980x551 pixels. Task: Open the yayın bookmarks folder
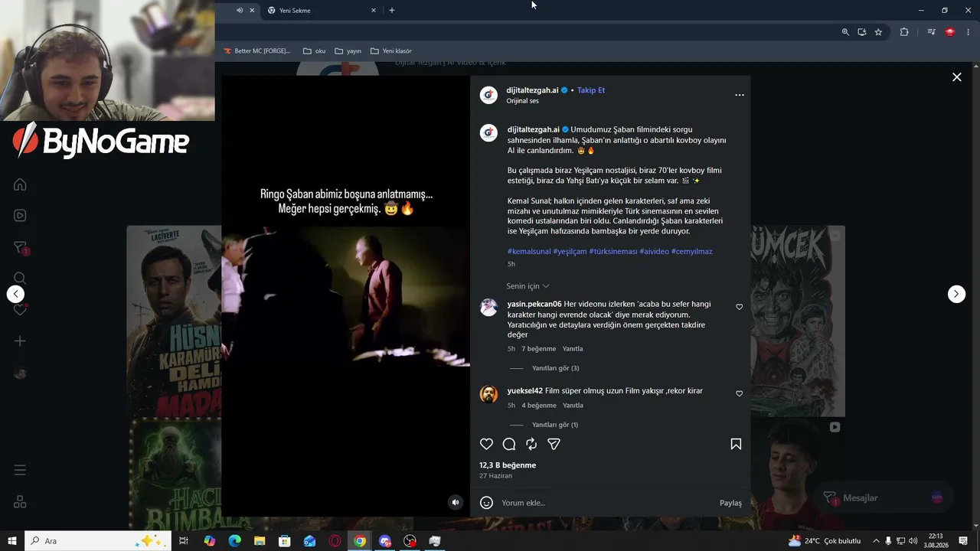pos(348,51)
